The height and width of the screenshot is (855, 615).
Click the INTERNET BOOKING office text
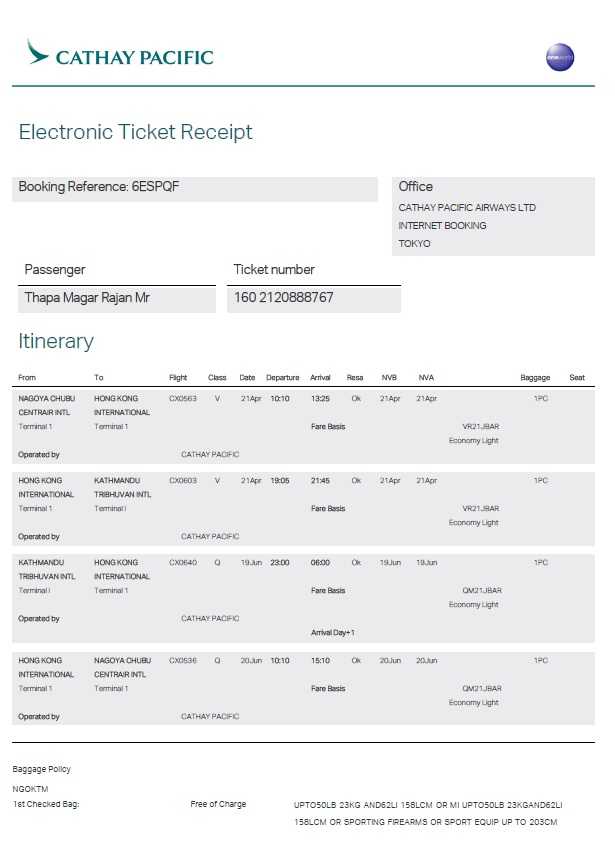pyautogui.click(x=442, y=226)
